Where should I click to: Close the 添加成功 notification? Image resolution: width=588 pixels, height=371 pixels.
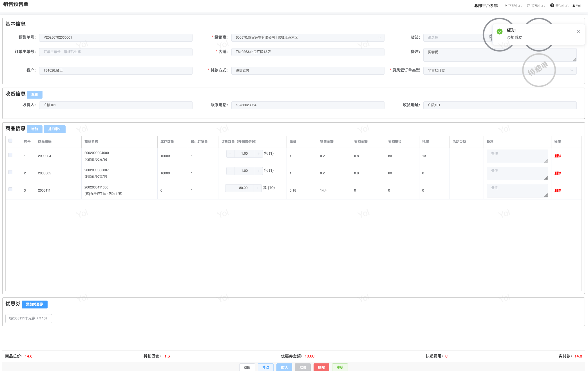tap(578, 32)
